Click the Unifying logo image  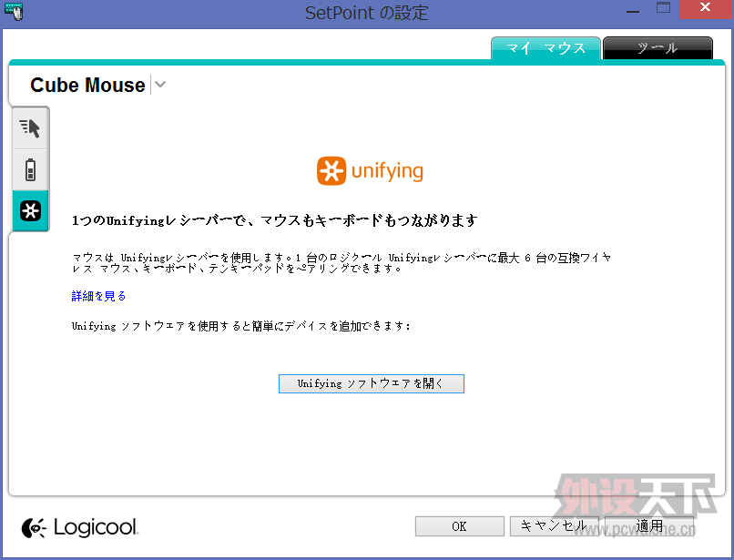(370, 171)
